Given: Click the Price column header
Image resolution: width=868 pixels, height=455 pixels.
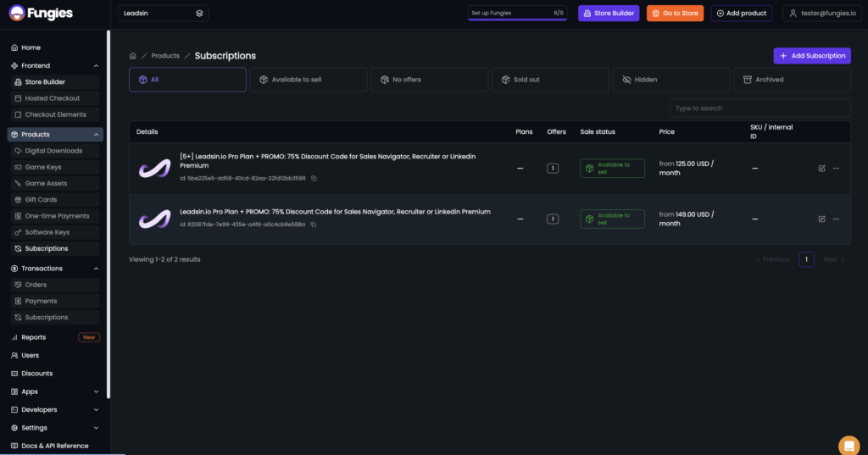Looking at the screenshot, I should click(666, 131).
